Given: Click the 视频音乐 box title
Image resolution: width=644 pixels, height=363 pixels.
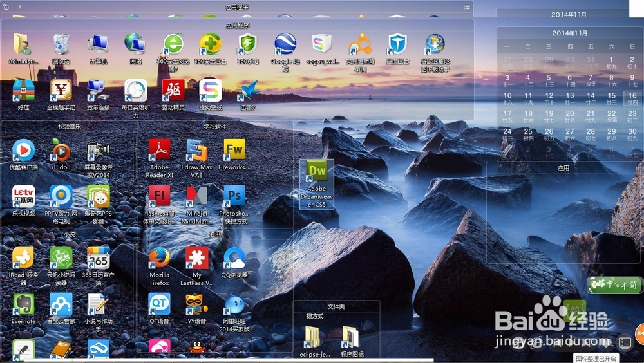Looking at the screenshot, I should 70,127.
